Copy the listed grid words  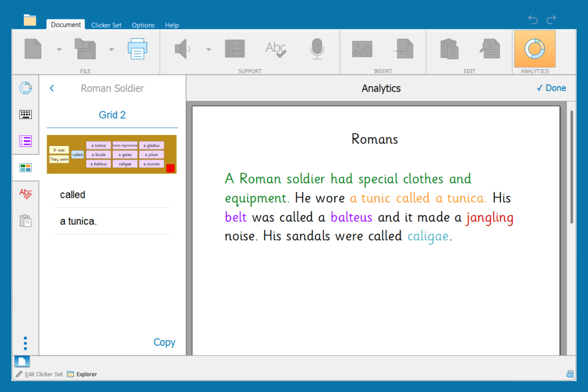point(164,342)
